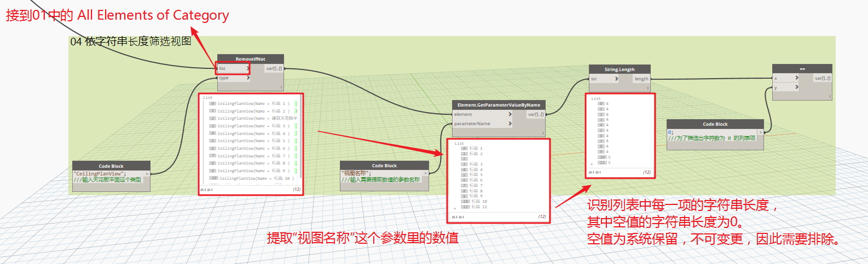Collapse List header in String.Length preview
868x264 pixels.
[x=596, y=98]
